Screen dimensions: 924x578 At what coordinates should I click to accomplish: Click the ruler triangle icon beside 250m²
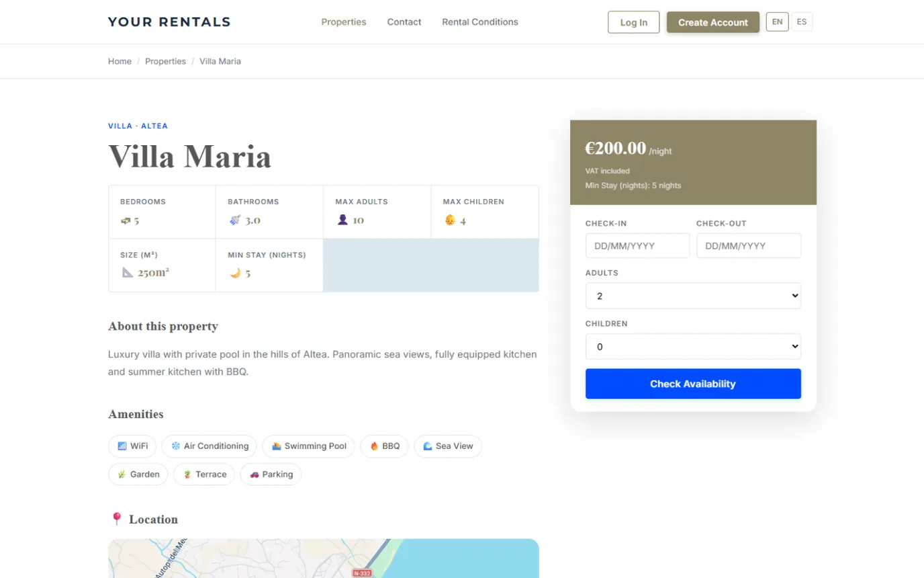pyautogui.click(x=127, y=272)
